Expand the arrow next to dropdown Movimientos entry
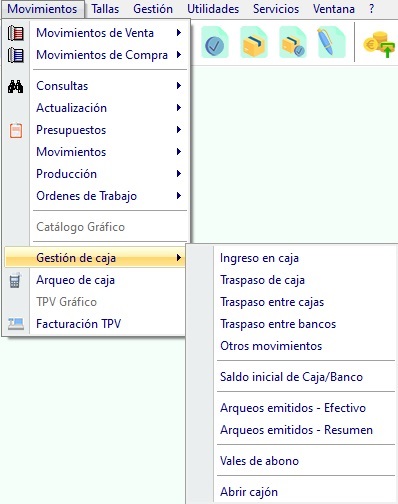The image size is (398, 504). pyautogui.click(x=179, y=152)
